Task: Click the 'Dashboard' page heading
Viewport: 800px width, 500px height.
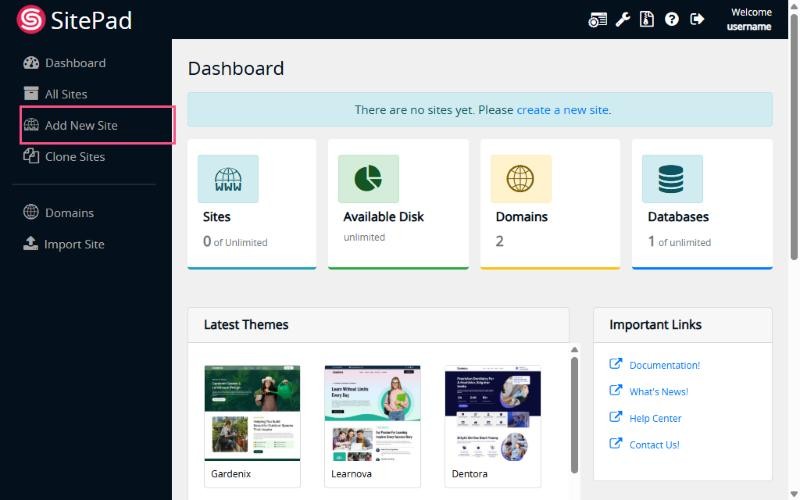Action: 236,68
